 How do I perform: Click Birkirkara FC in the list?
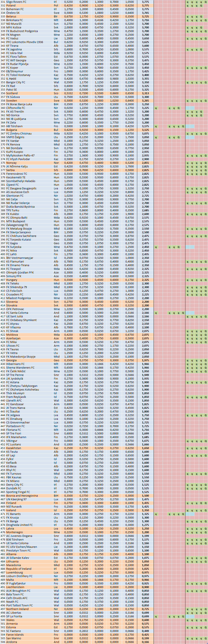coord(14,20)
